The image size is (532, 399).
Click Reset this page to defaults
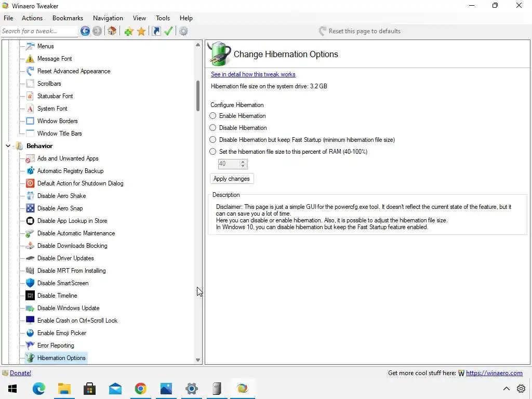(x=360, y=31)
